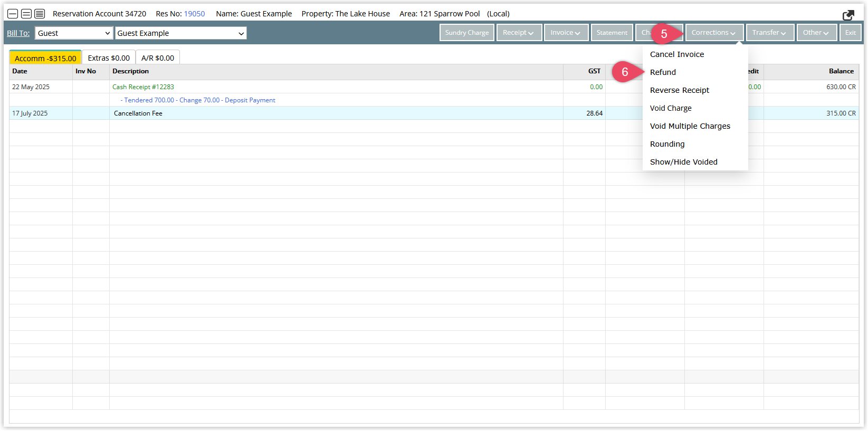The width and height of the screenshot is (868, 431).
Task: Select Void Multiple Charges option
Action: coord(690,126)
